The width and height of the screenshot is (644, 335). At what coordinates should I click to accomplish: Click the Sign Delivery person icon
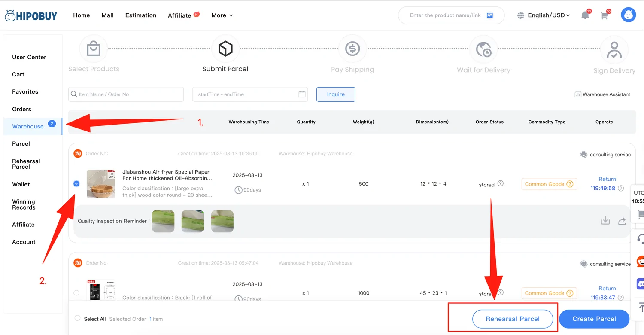614,50
